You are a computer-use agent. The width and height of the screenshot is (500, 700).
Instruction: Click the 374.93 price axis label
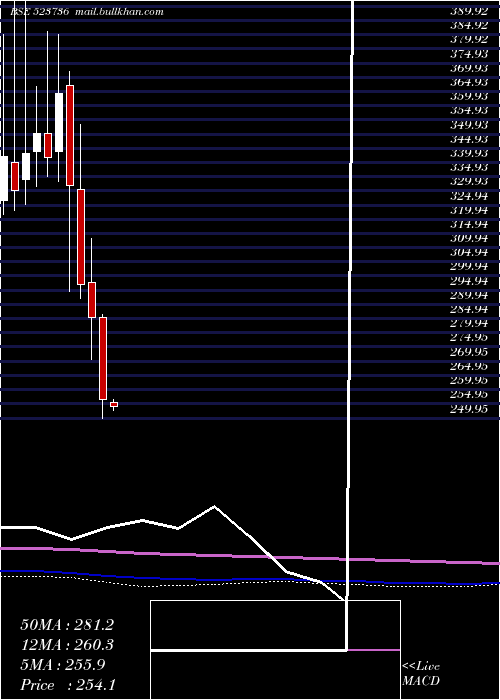(x=469, y=54)
